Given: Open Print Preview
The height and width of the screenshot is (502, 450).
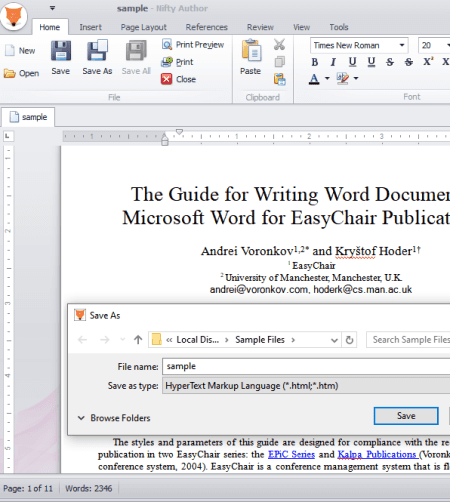Looking at the screenshot, I should [193, 45].
